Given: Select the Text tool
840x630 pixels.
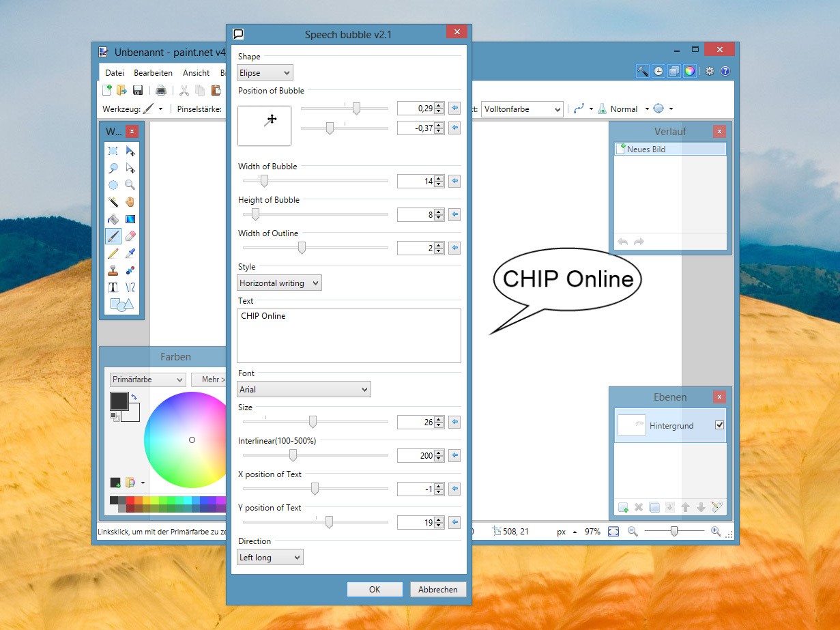Looking at the screenshot, I should (113, 287).
